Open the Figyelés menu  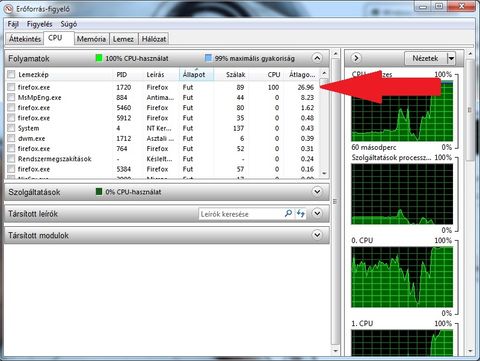click(x=39, y=24)
